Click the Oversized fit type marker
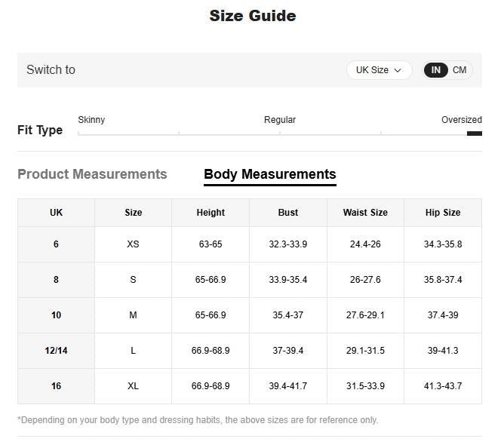The image size is (504, 445). pos(474,133)
